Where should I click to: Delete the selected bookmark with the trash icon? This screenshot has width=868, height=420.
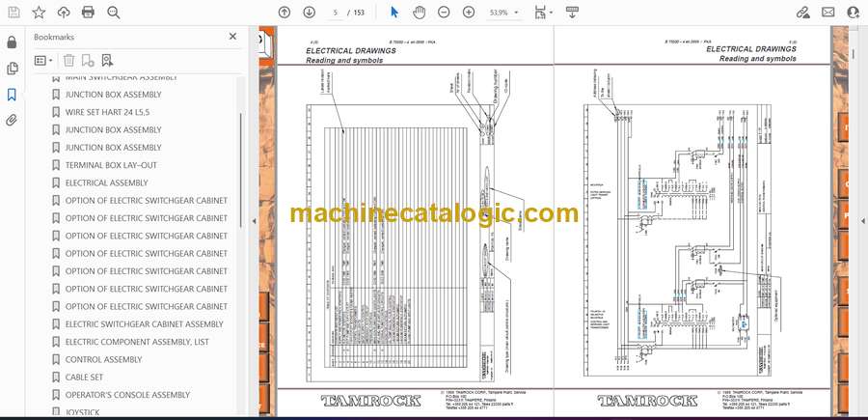click(x=68, y=61)
